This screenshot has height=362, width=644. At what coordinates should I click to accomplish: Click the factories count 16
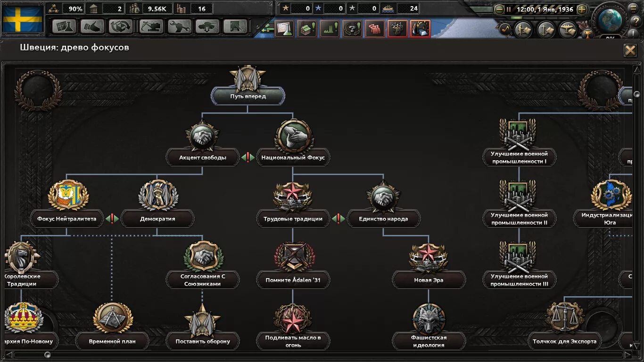coord(201,8)
